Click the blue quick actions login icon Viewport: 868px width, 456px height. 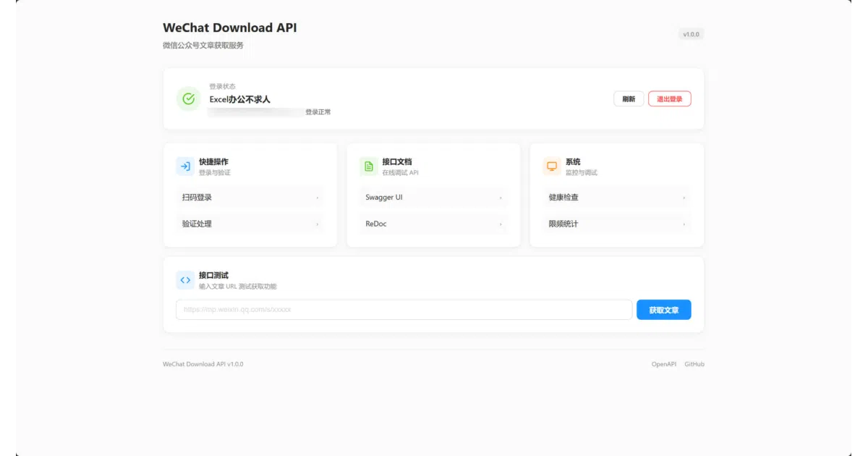click(185, 166)
